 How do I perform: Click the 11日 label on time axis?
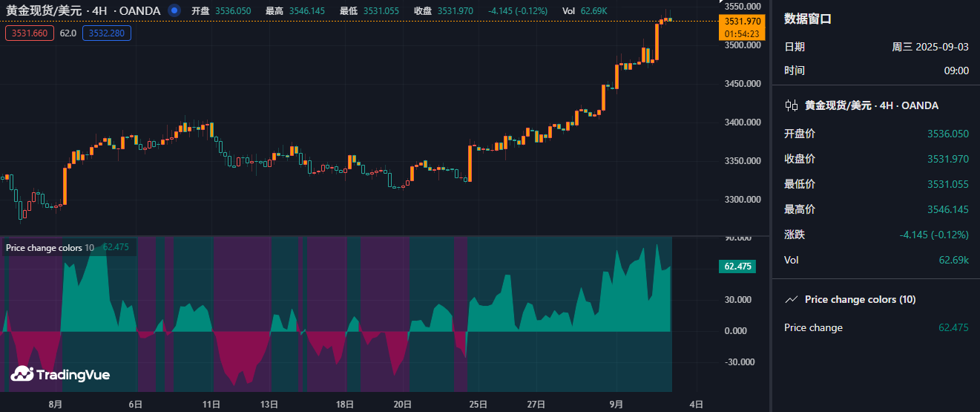[211, 405]
